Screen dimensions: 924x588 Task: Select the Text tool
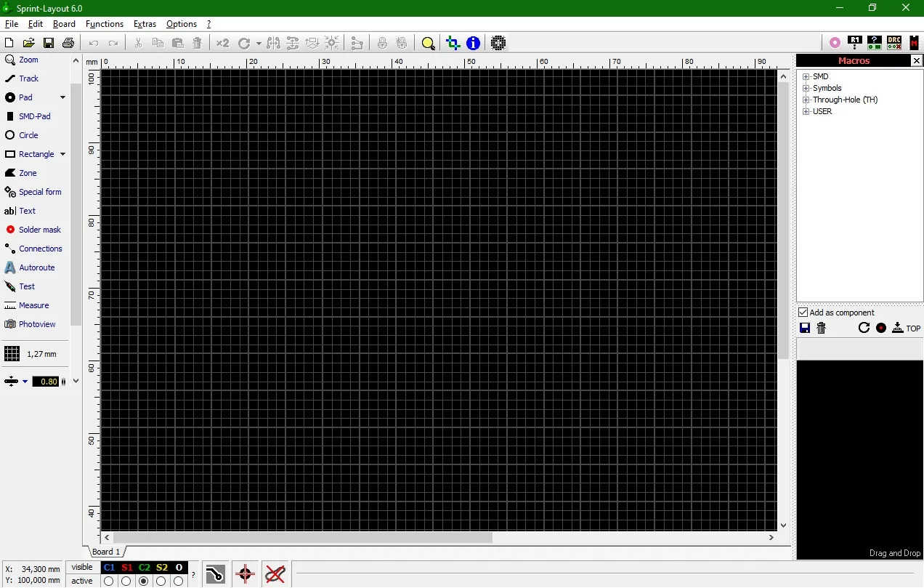coord(20,211)
